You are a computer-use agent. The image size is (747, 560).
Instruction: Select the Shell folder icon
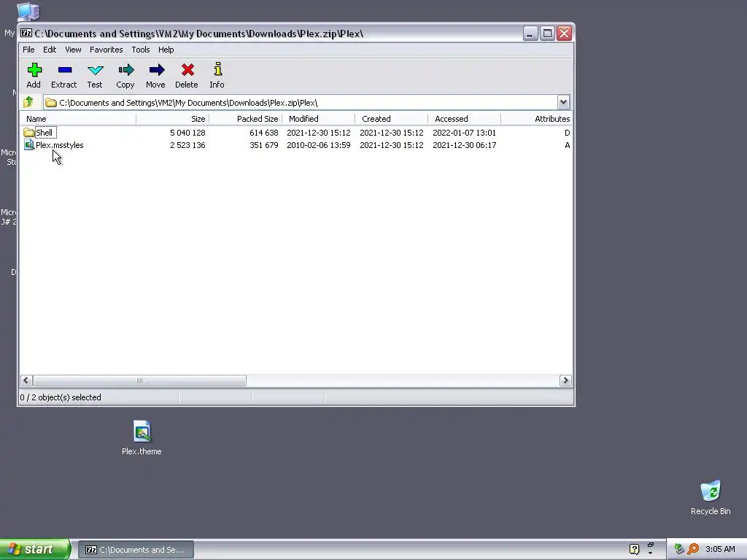(28, 133)
